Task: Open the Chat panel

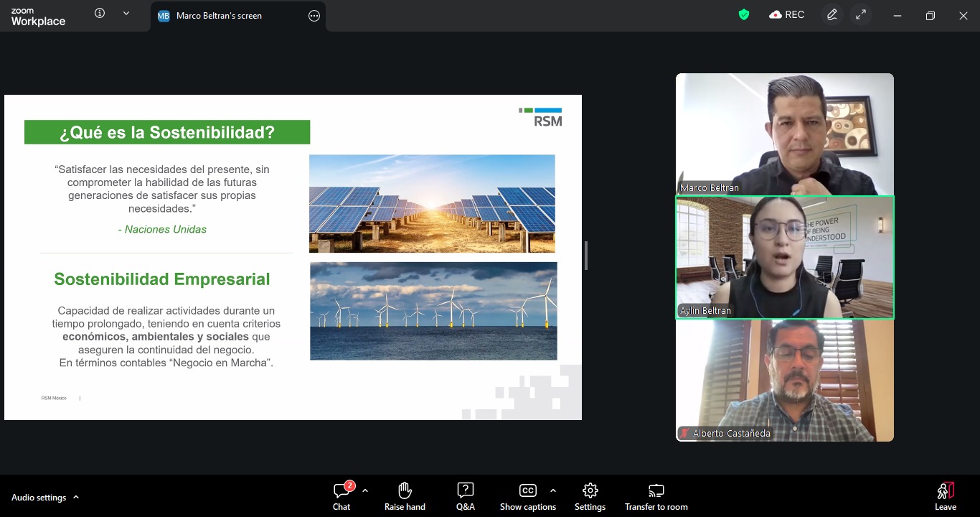Action: (341, 496)
